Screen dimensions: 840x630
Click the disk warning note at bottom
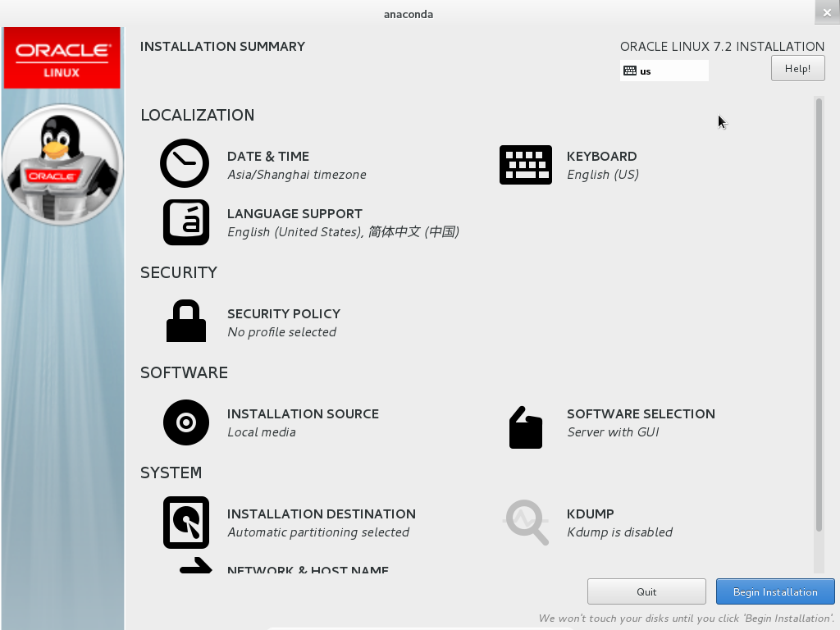coord(687,619)
